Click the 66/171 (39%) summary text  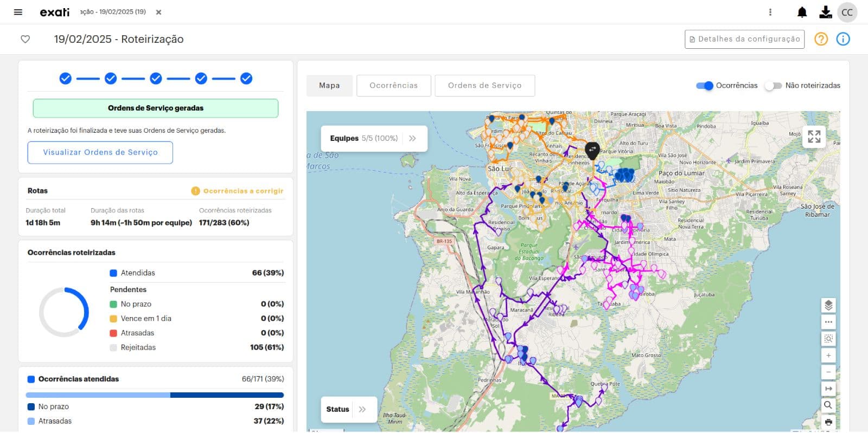tap(263, 379)
